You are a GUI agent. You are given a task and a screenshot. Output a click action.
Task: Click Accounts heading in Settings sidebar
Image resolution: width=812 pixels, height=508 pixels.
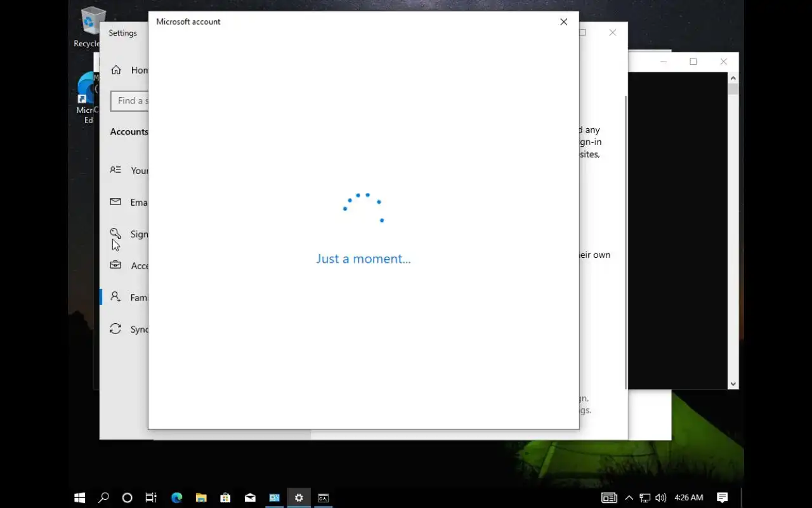(x=129, y=132)
